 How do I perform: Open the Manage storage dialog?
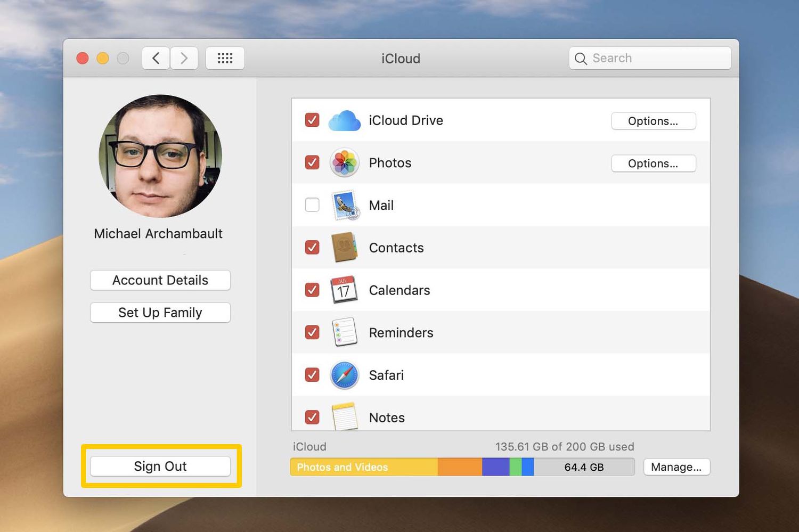(x=676, y=467)
